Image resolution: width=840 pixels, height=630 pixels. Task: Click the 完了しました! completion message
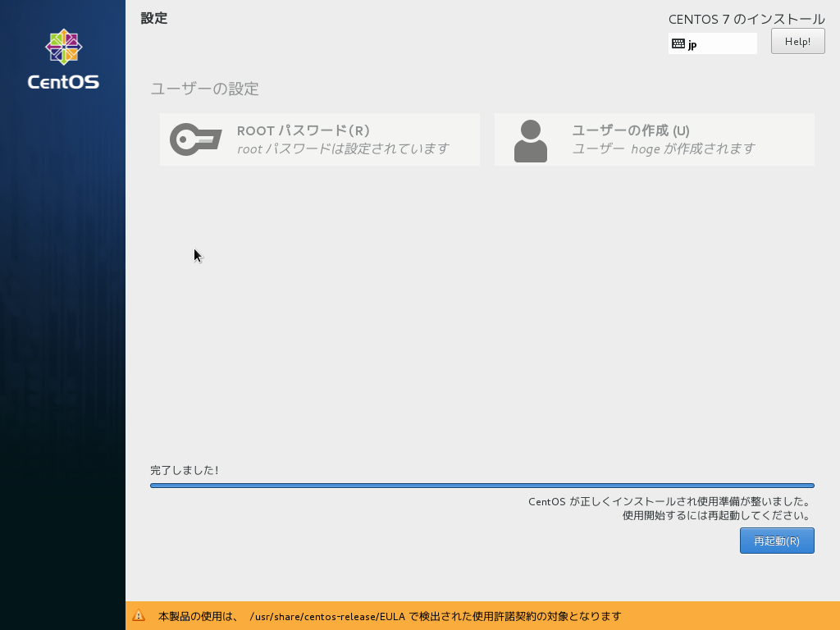176,471
